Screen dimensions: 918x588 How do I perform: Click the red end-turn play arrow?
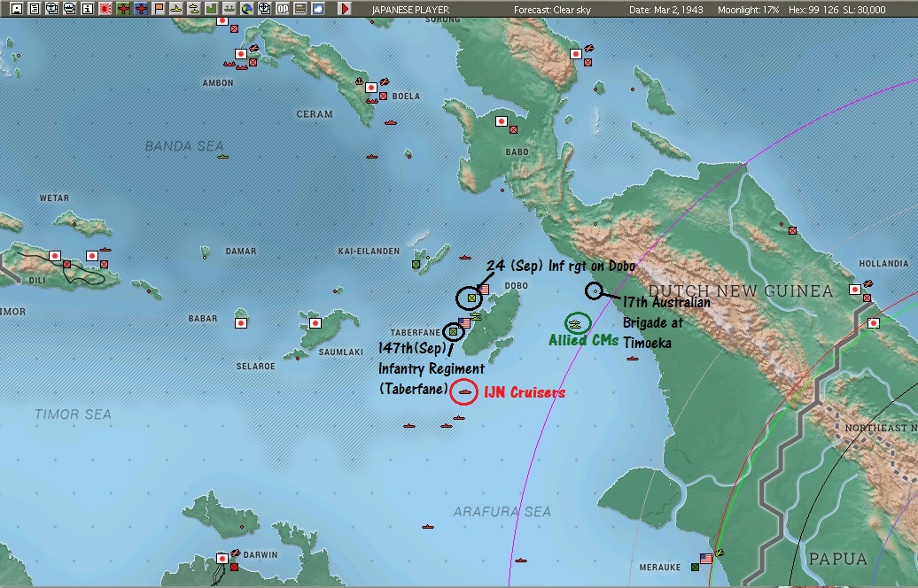pyautogui.click(x=345, y=9)
